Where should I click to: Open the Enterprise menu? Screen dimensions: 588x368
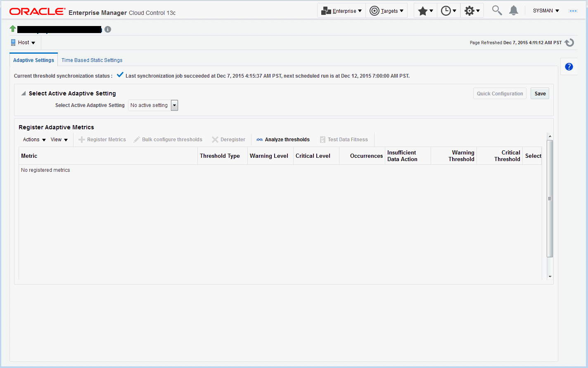(x=341, y=11)
